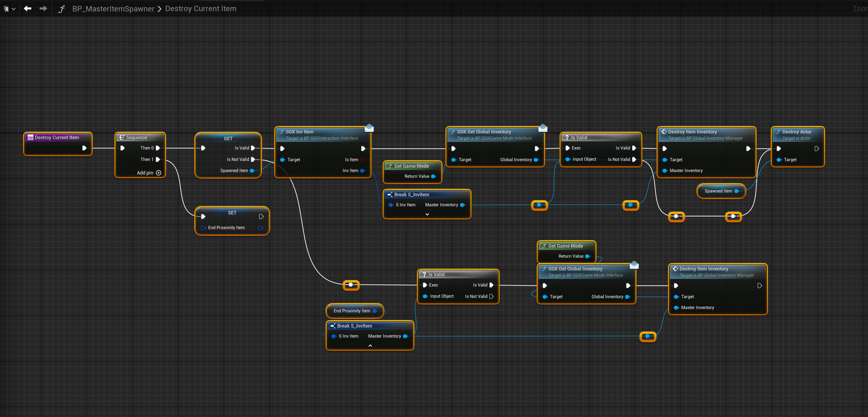This screenshot has height=417, width=868.
Task: Click the back navigation arrow
Action: tap(28, 8)
